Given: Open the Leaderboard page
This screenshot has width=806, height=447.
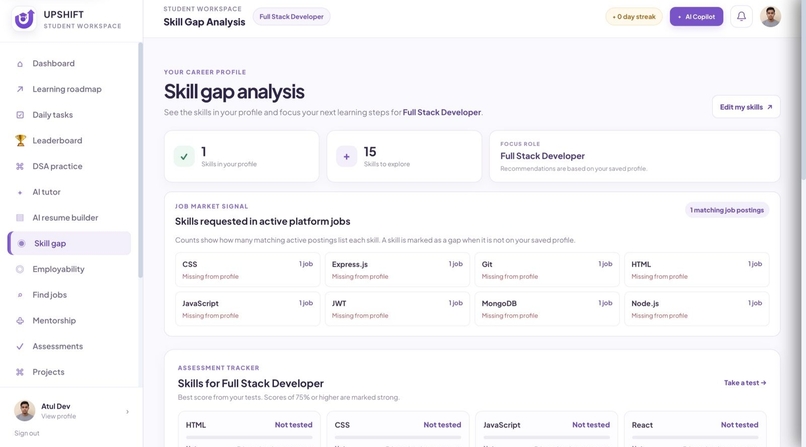Looking at the screenshot, I should click(x=69, y=141).
